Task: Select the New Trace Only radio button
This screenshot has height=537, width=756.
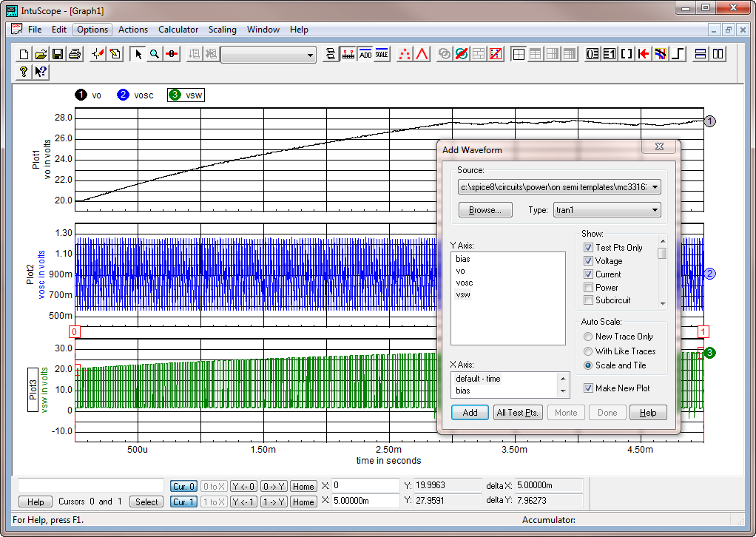Action: 589,337
